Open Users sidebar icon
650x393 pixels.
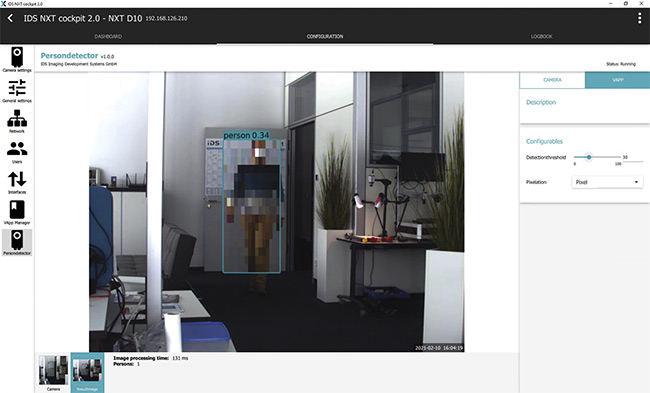click(x=17, y=152)
